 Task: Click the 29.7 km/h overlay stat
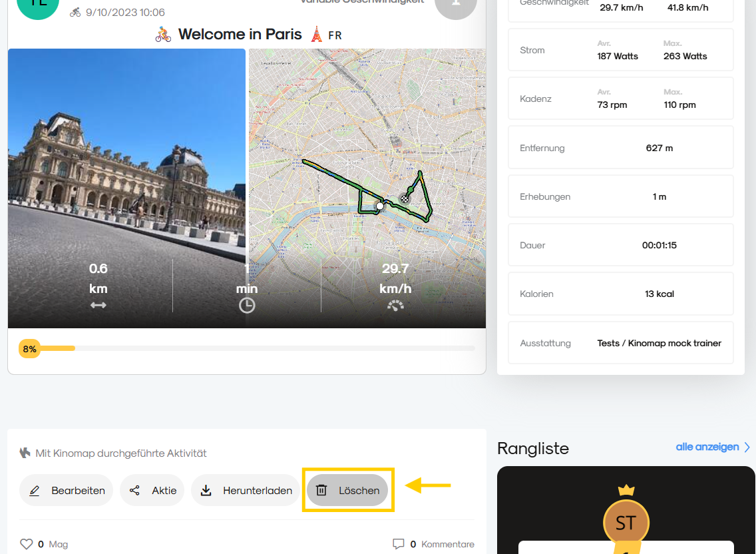coord(395,278)
